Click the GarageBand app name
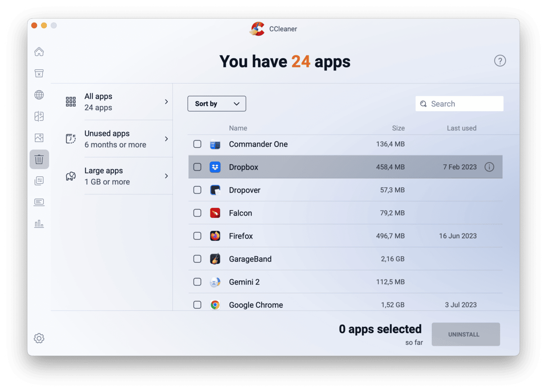 coord(250,259)
